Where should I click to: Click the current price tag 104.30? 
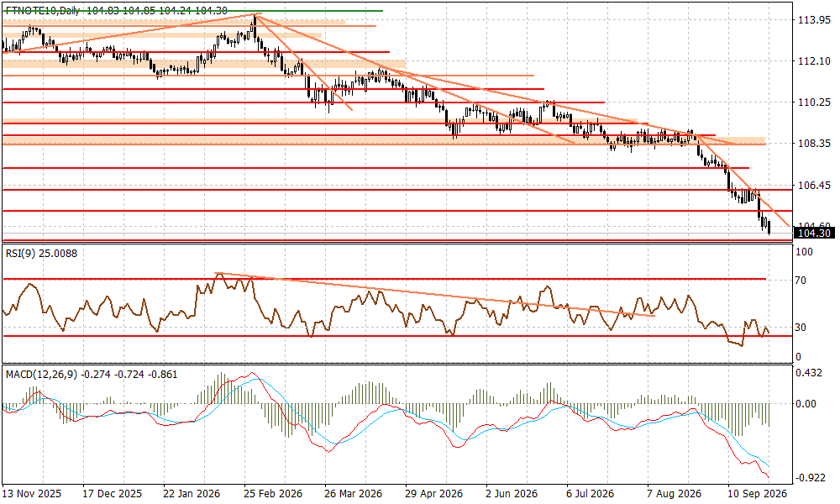tap(814, 233)
